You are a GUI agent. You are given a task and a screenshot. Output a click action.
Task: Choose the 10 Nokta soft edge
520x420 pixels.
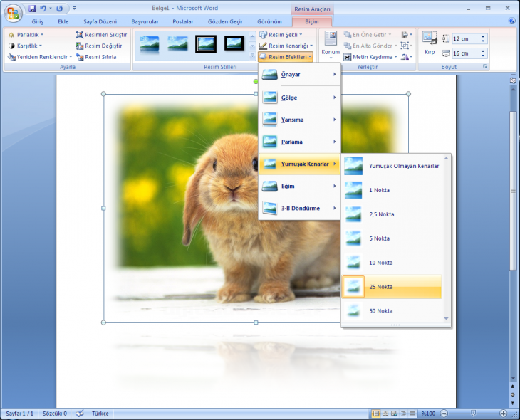coord(392,263)
